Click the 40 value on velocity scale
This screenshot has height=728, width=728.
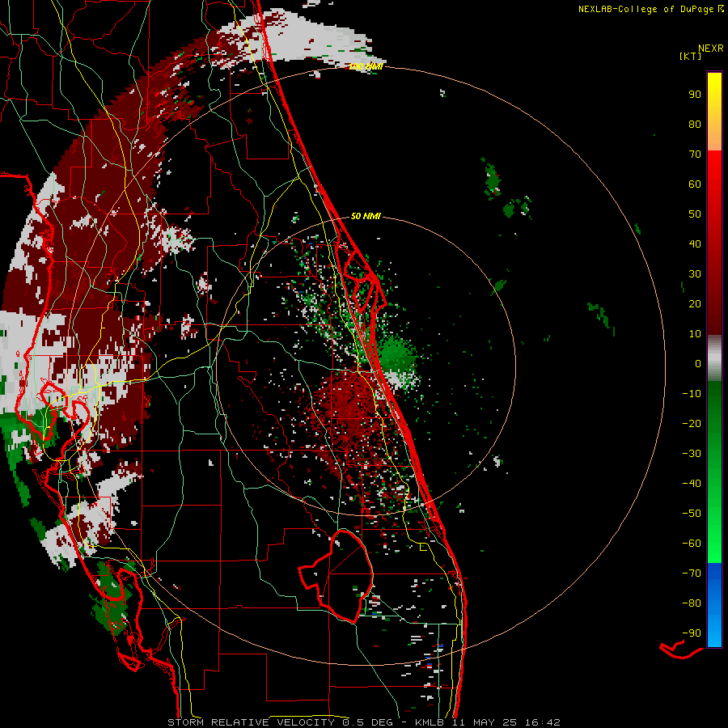(x=695, y=244)
